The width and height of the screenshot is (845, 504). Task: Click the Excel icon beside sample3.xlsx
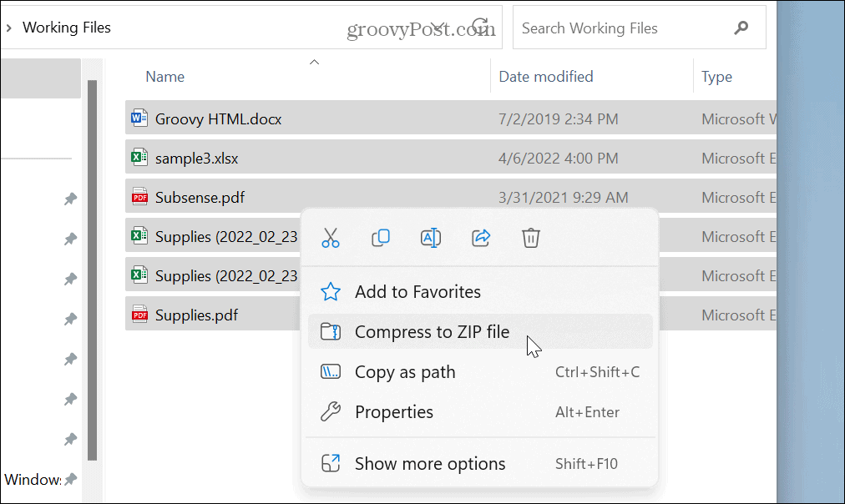pyautogui.click(x=139, y=159)
